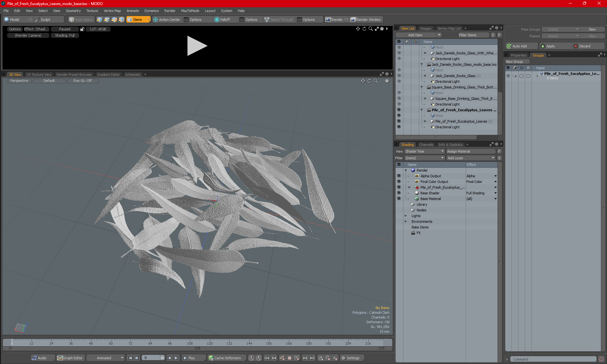This screenshot has height=364, width=607.
Task: Select vertices selection mode icon
Action: [x=100, y=20]
